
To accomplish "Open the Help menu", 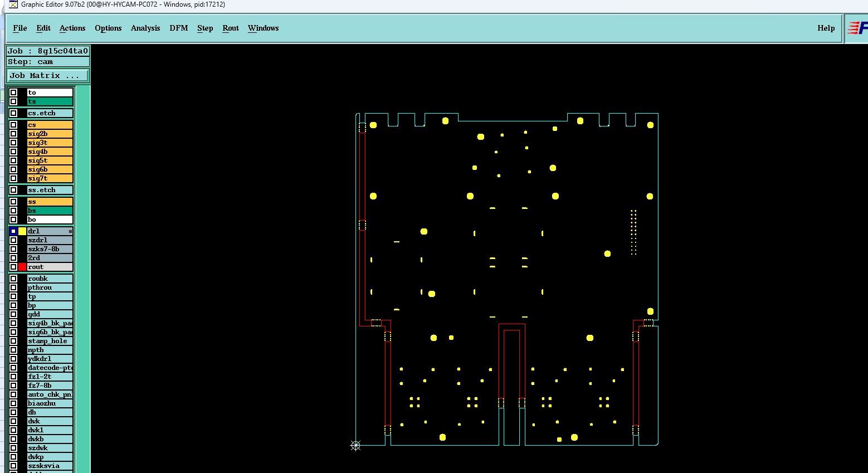I will point(826,28).
